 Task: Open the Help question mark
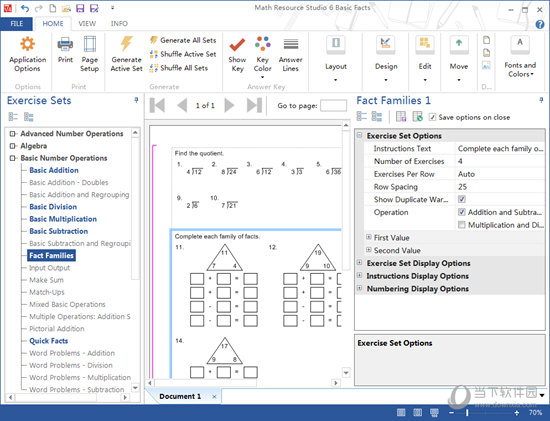click(540, 24)
